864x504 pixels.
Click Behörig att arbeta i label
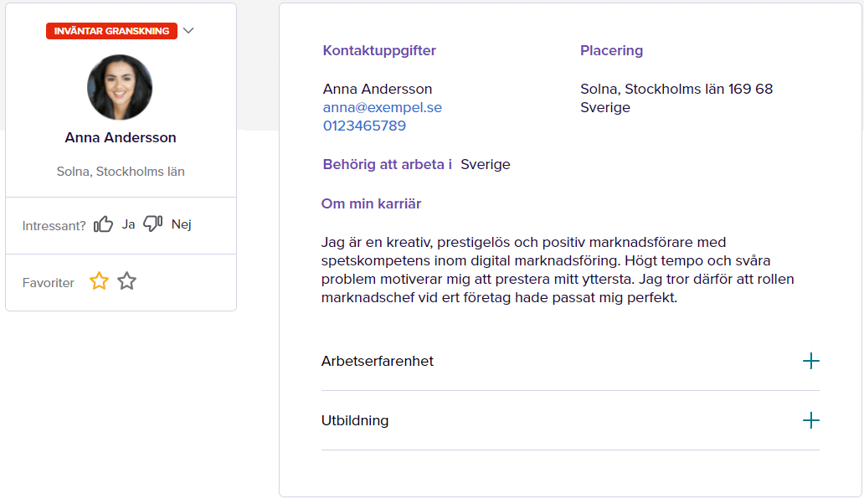point(388,165)
